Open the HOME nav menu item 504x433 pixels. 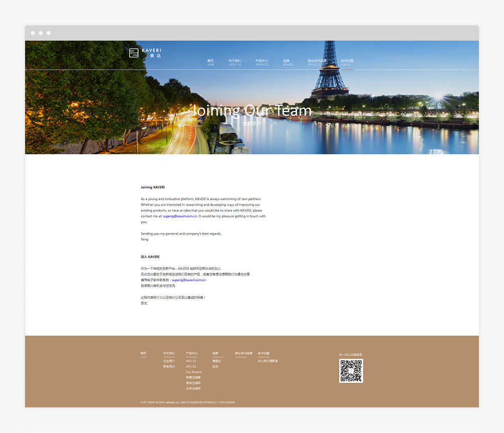click(x=210, y=62)
